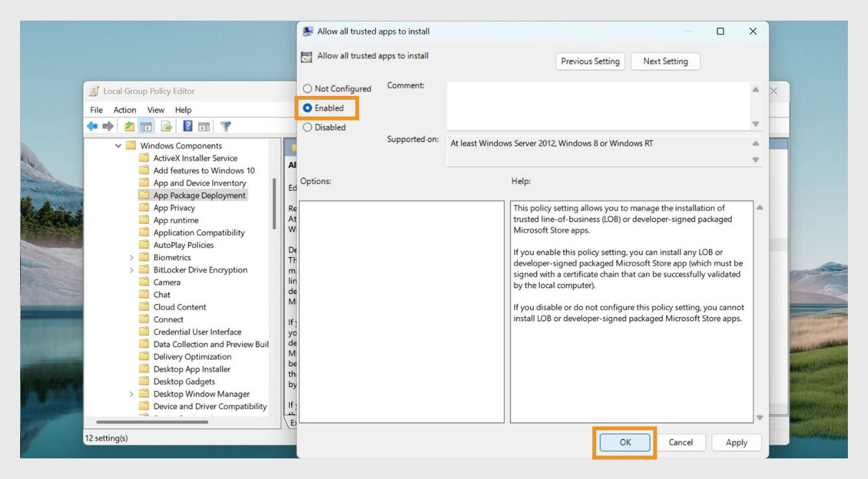The height and width of the screenshot is (479, 868).
Task: Select AutoPlay Policies tree item
Action: click(183, 245)
